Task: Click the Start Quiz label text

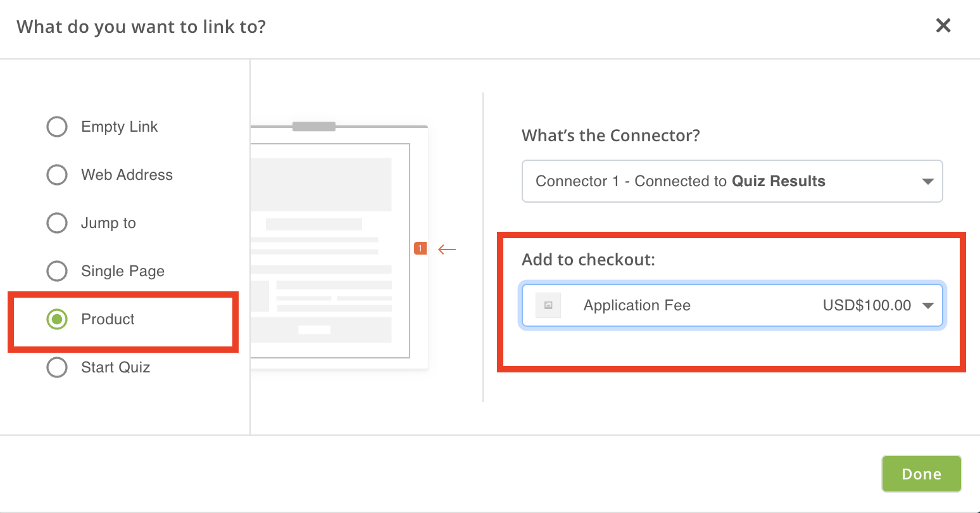Action: click(116, 367)
